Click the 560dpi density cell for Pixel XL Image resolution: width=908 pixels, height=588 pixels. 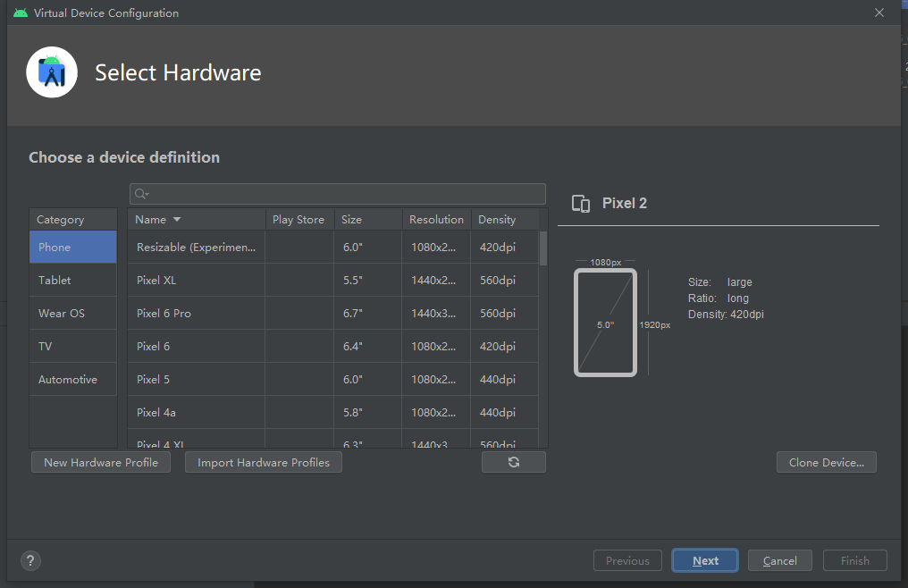(x=504, y=280)
